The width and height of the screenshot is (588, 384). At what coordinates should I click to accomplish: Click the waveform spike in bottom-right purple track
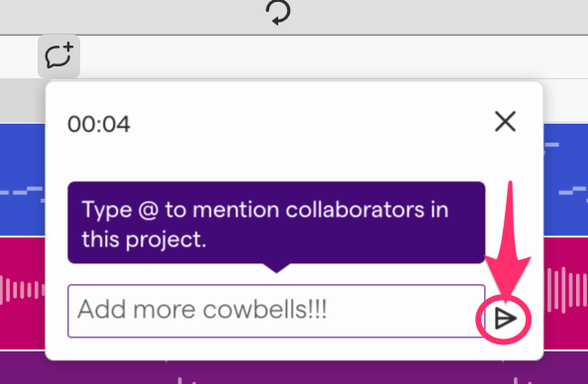[516, 380]
